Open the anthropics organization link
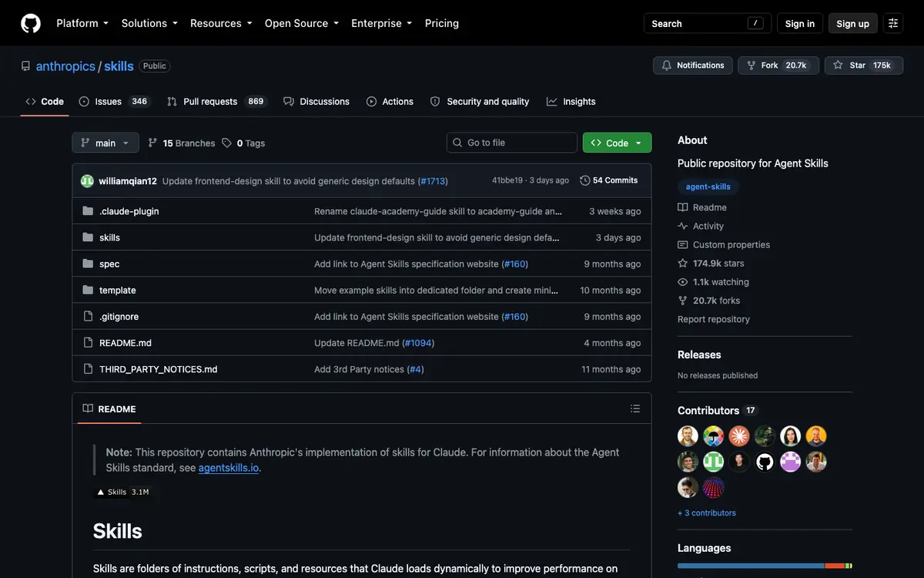Screen dimensions: 924x578 click(65, 66)
